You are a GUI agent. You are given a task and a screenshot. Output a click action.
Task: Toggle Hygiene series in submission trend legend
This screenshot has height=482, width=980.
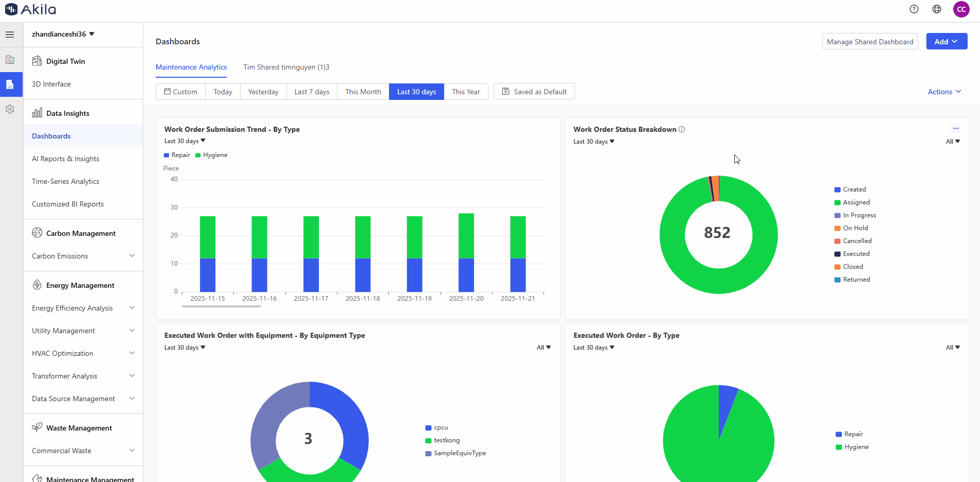[x=211, y=155]
